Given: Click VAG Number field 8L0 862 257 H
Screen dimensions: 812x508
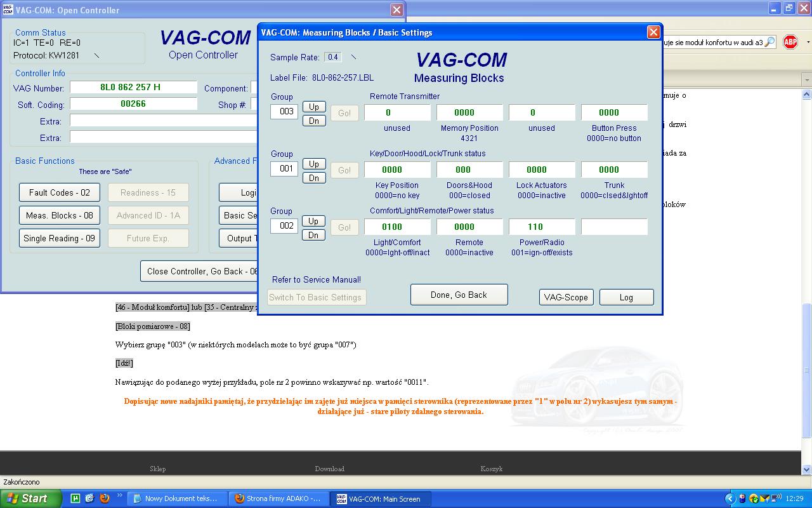Looking at the screenshot, I should (134, 87).
